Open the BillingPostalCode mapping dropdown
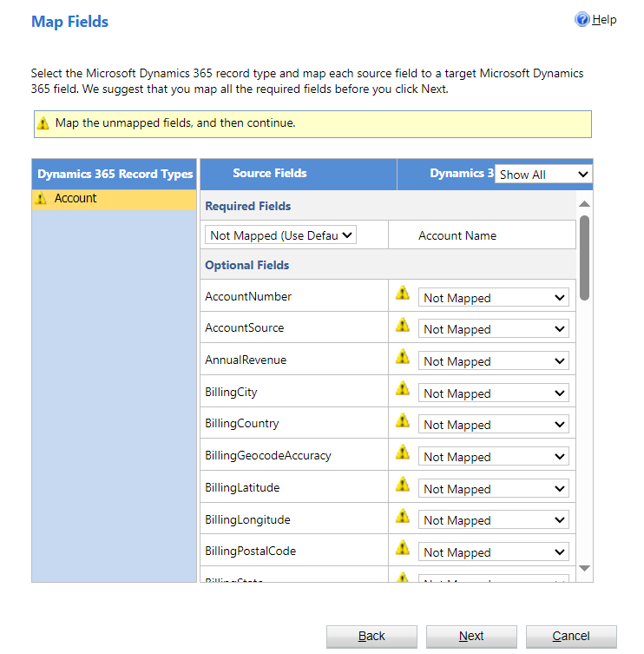 494,552
